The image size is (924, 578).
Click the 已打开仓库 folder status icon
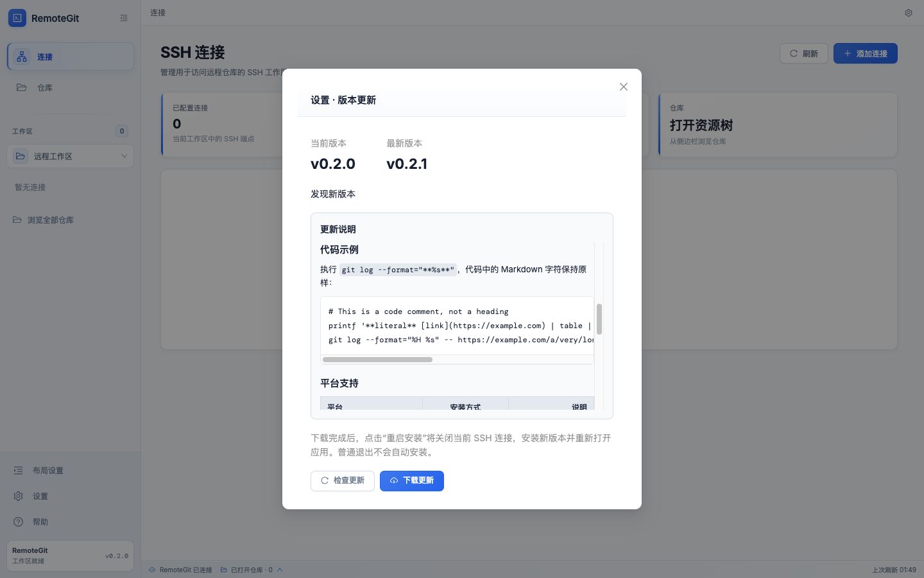pyautogui.click(x=224, y=570)
